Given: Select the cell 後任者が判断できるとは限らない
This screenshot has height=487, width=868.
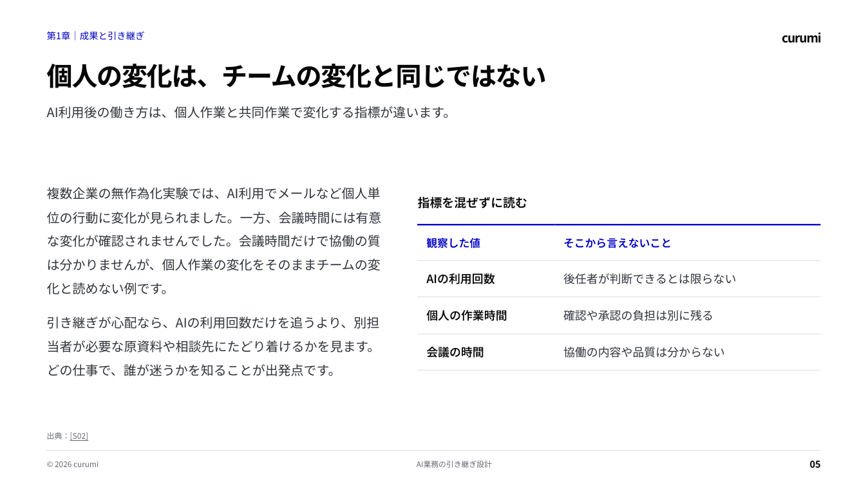Looking at the screenshot, I should pyautogui.click(x=650, y=279).
